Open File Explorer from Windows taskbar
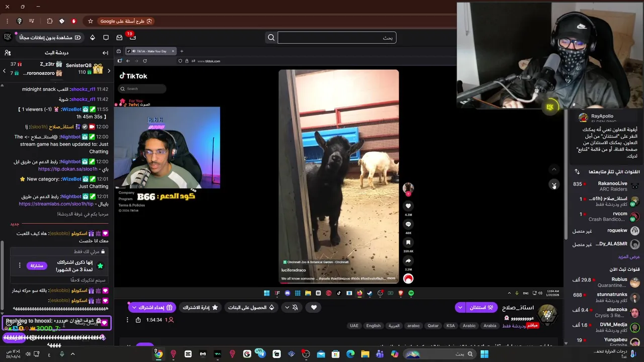Viewport: 644px width, 362px height. pyautogui.click(x=365, y=354)
